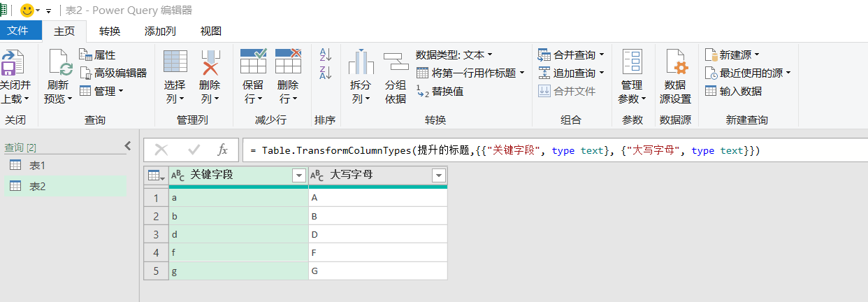Open the 大写字母 column filter dropdown
The width and height of the screenshot is (868, 302).
(439, 175)
